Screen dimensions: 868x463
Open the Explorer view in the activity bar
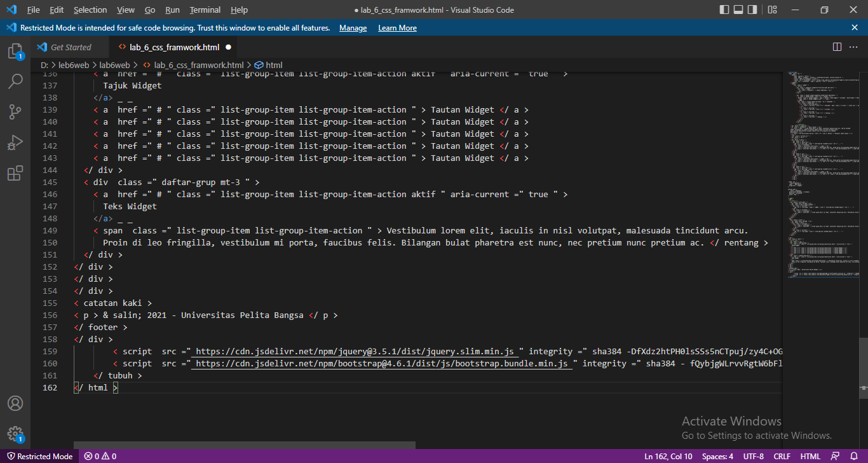coord(15,51)
